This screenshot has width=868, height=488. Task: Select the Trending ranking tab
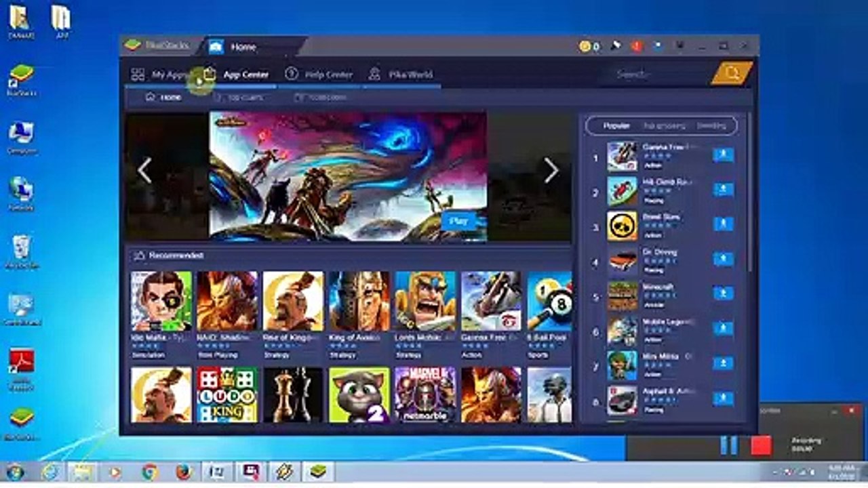(711, 125)
